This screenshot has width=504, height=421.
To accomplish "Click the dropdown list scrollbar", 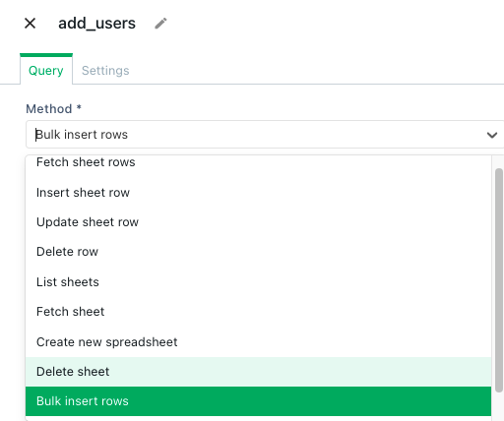I will click(499, 280).
